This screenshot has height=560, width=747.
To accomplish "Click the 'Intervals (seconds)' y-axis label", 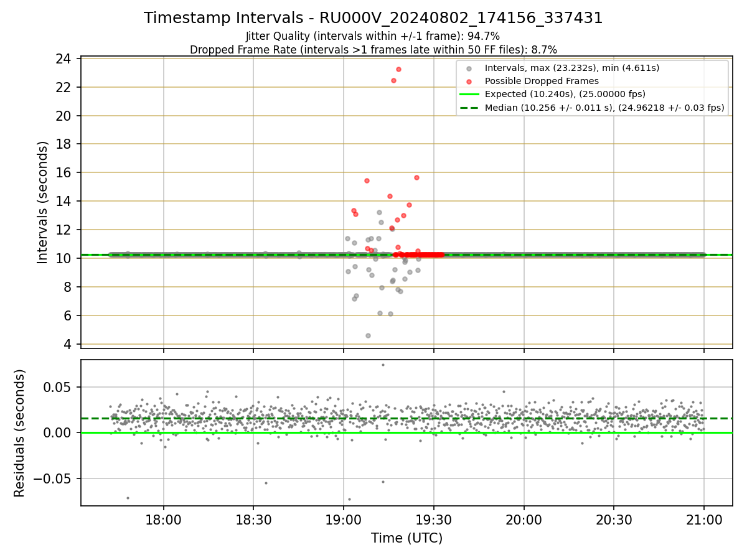I will 43,202.
